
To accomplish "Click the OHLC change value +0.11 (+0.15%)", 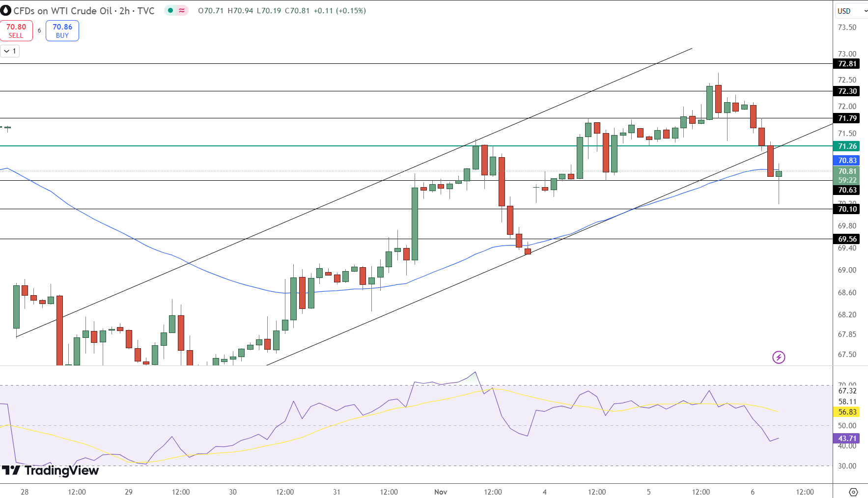I will click(x=340, y=11).
